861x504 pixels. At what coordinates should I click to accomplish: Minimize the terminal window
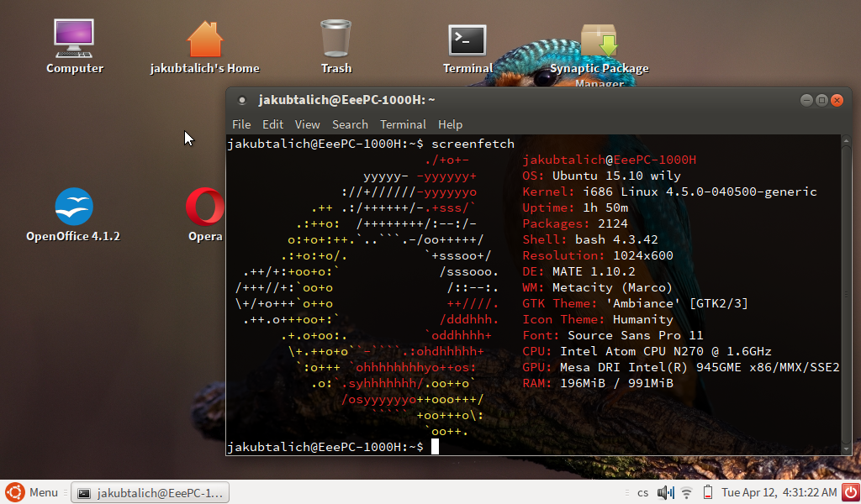point(806,100)
